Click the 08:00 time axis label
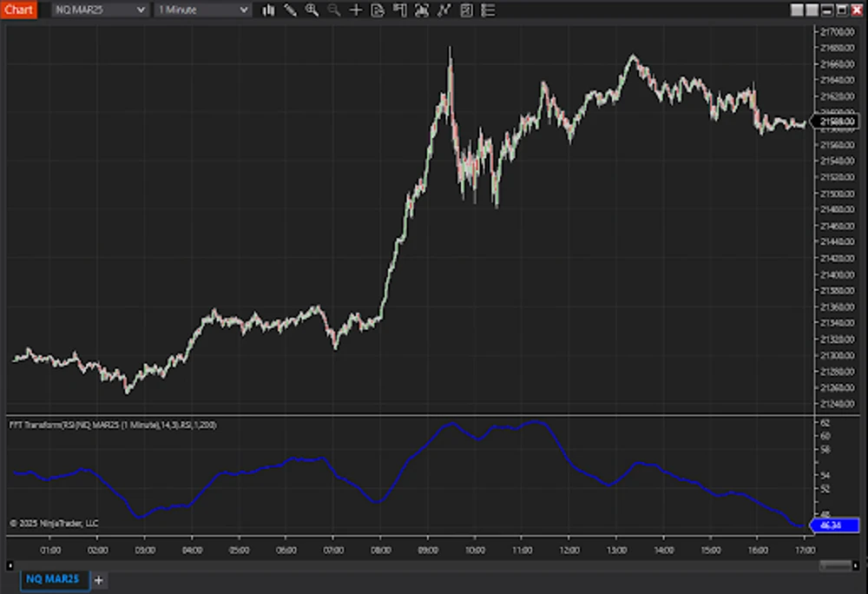868x594 pixels. pos(380,551)
